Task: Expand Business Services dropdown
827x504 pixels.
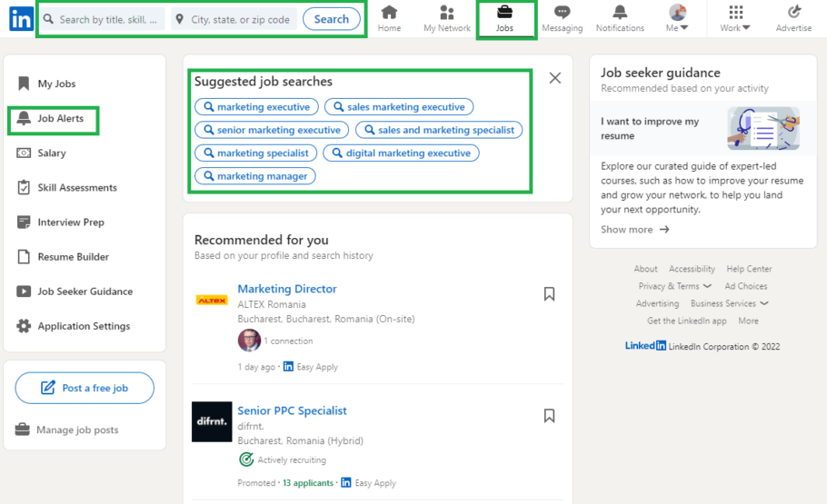Action: (730, 303)
